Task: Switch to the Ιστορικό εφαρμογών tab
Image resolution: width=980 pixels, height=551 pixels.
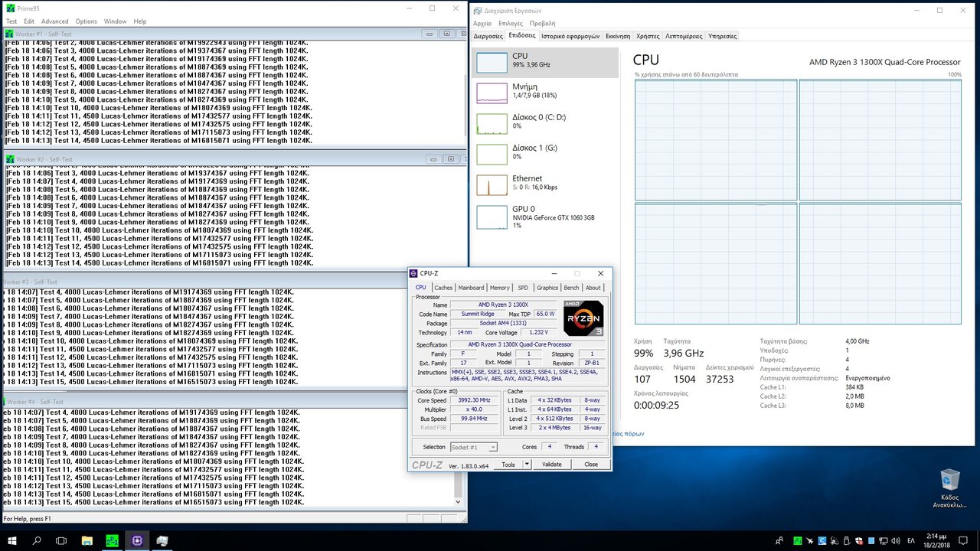Action: tap(570, 36)
